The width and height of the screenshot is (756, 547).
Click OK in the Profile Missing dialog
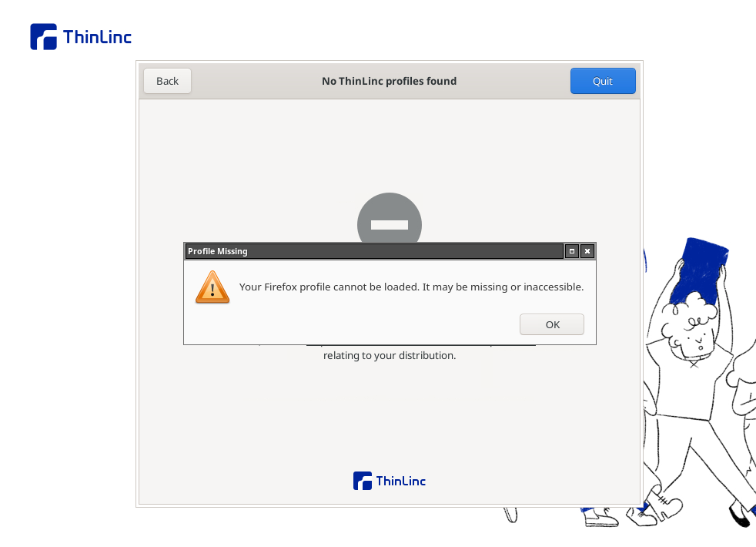[x=551, y=324]
